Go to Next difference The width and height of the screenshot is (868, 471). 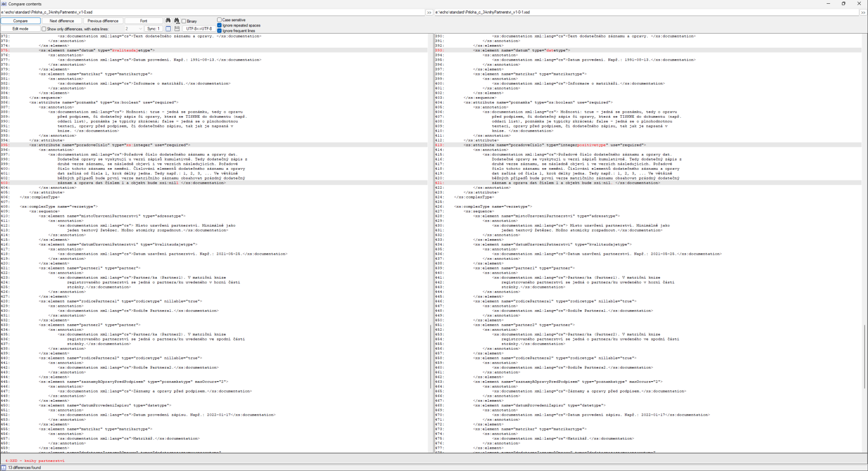tap(62, 21)
